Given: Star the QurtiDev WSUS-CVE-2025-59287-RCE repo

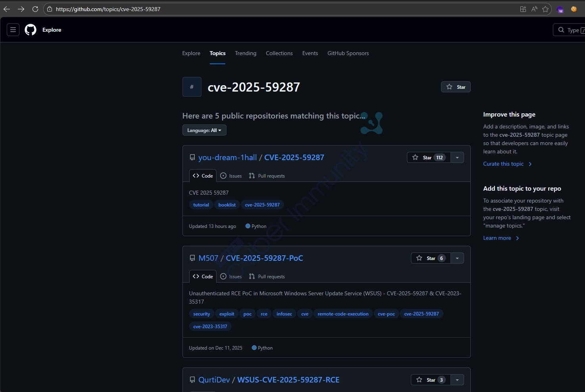Looking at the screenshot, I should (431, 380).
